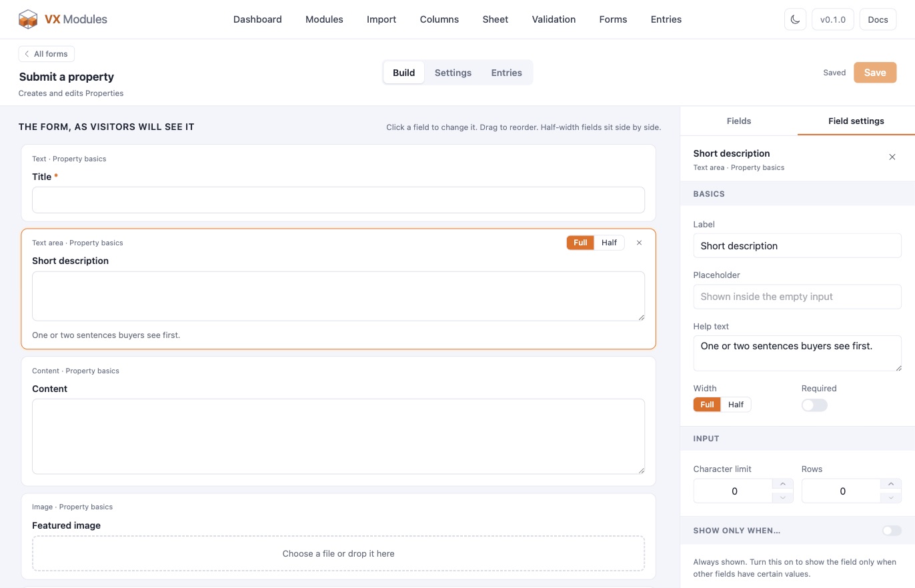Toggle dark mode with the moon icon
Screen dimensions: 915x588
coord(795,19)
